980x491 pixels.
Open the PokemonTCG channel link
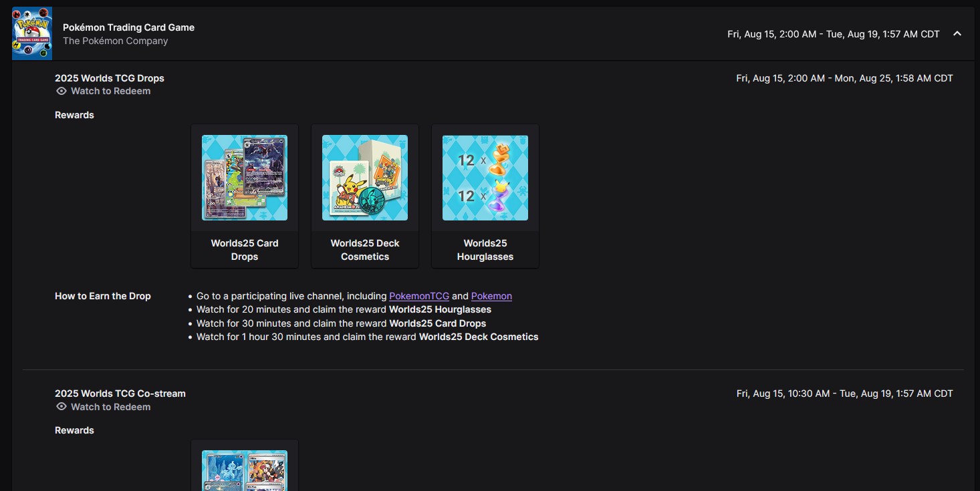(x=419, y=296)
